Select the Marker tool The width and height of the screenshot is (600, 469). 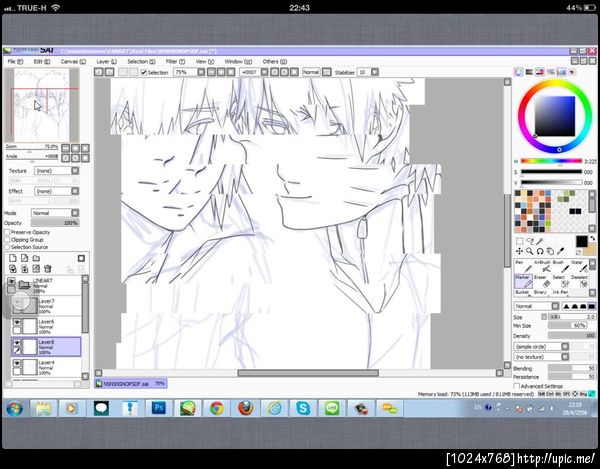(523, 281)
